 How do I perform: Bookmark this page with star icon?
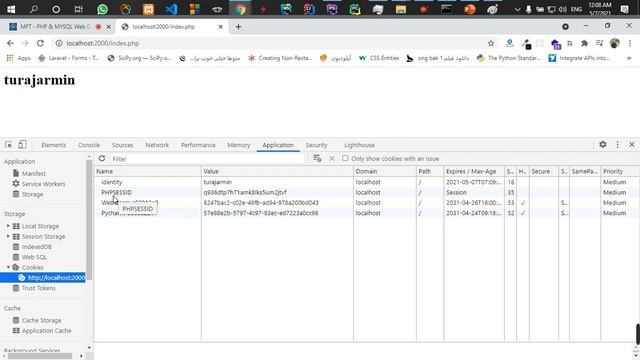click(491, 43)
